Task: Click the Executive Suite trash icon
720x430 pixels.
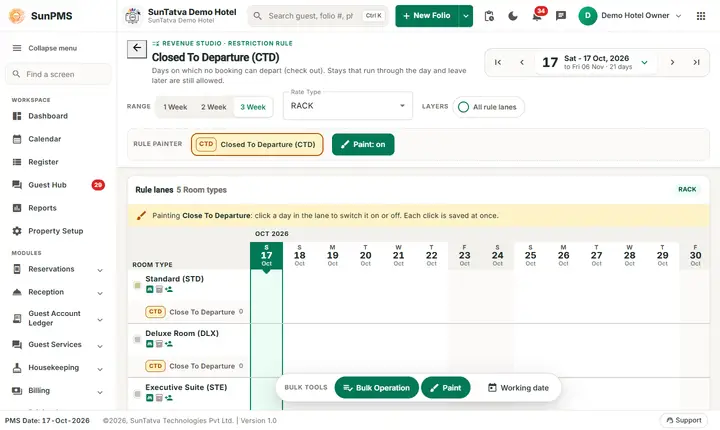Action: pos(159,398)
